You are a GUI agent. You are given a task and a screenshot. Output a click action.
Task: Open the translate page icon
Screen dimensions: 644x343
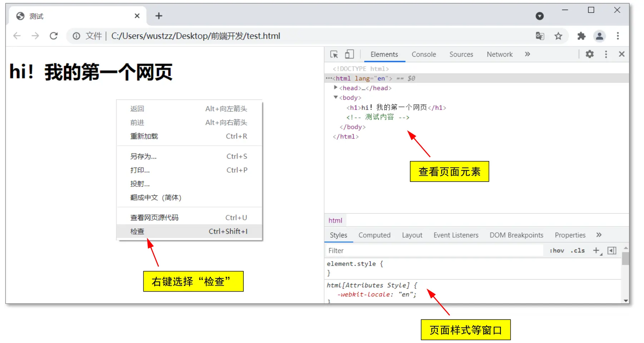(540, 36)
